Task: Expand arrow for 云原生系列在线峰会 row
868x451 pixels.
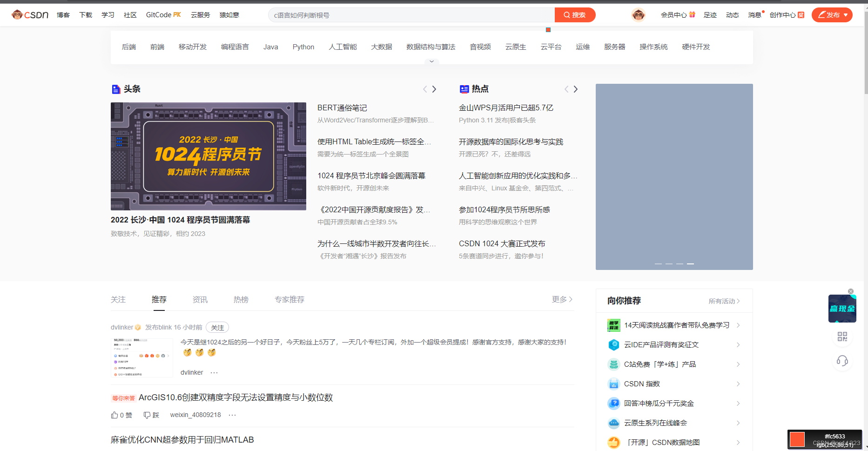Action: (738, 423)
